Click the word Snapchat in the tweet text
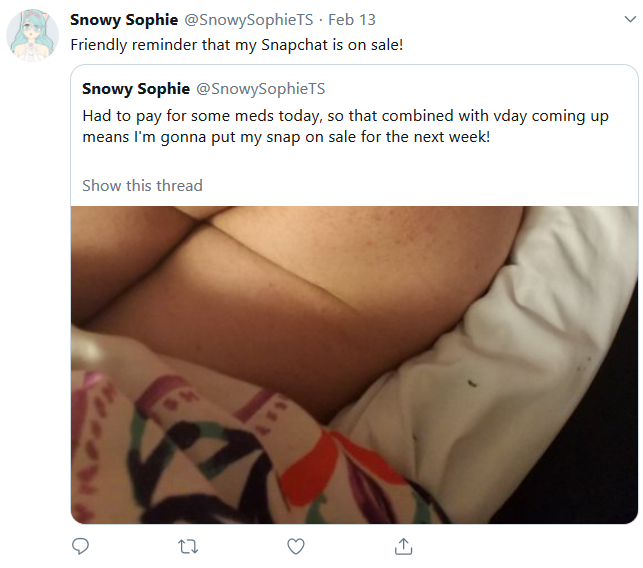643x568 pixels. point(295,45)
